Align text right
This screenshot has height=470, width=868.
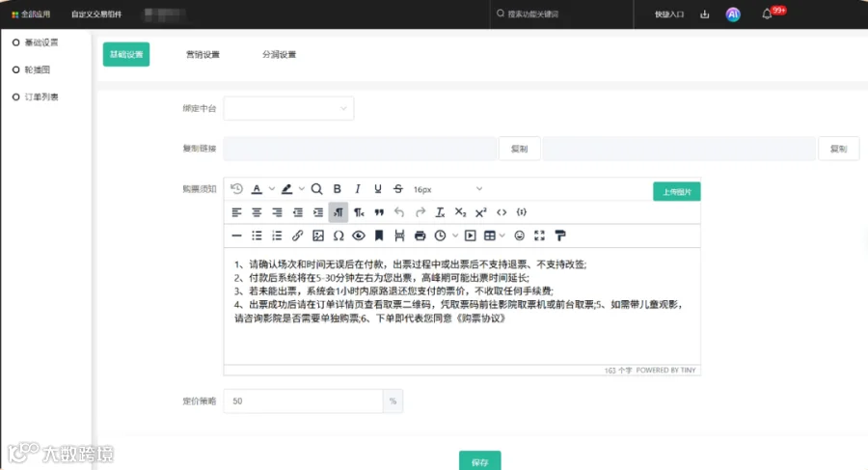click(277, 212)
